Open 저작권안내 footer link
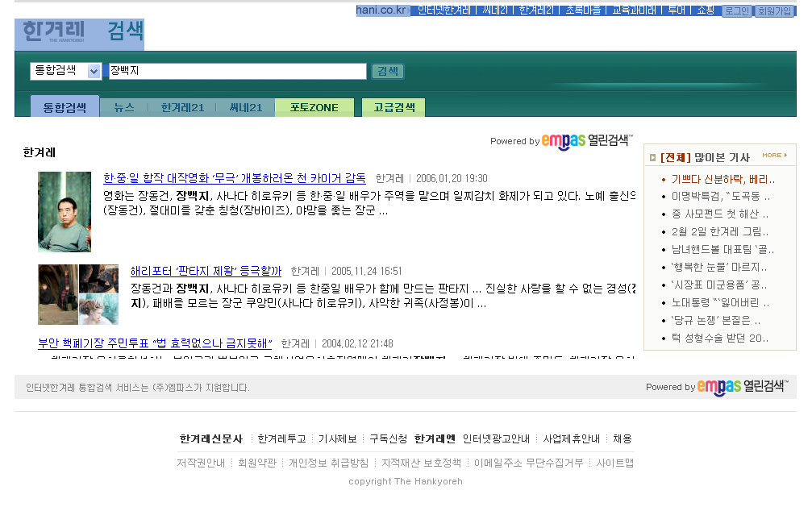This screenshot has width=812, height=507. 201,463
